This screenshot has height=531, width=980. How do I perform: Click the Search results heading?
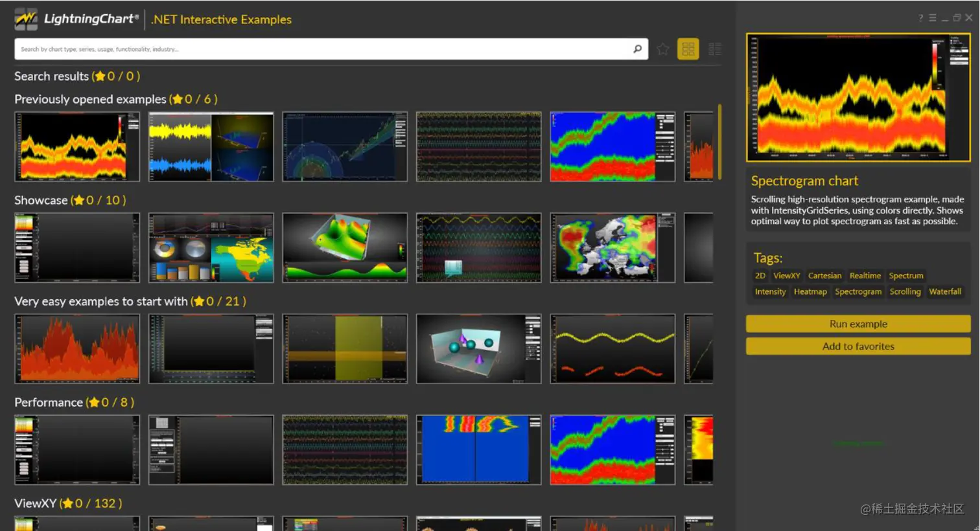tap(77, 76)
